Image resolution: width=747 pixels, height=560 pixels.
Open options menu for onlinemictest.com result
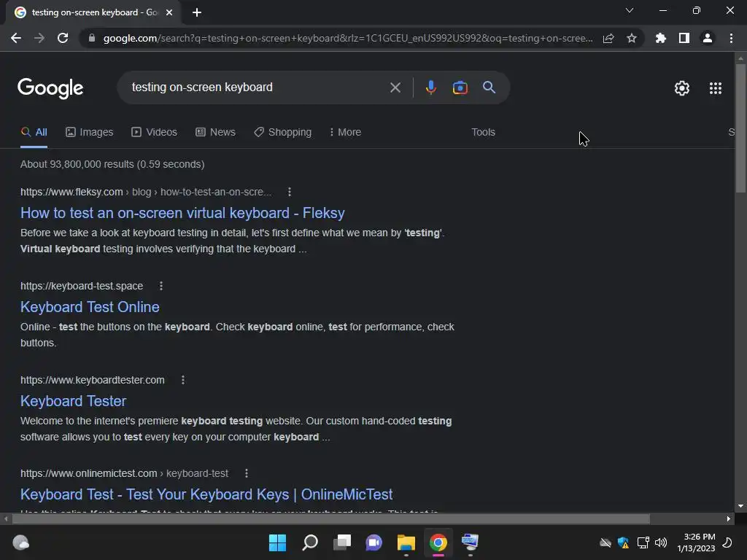tap(247, 473)
